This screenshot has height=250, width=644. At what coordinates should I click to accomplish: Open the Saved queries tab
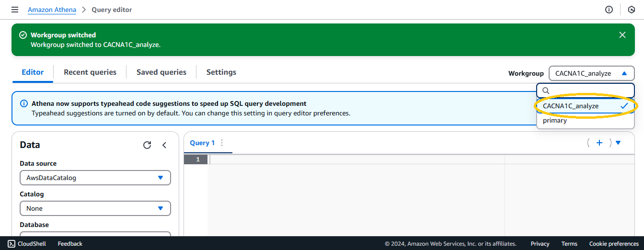tap(161, 72)
